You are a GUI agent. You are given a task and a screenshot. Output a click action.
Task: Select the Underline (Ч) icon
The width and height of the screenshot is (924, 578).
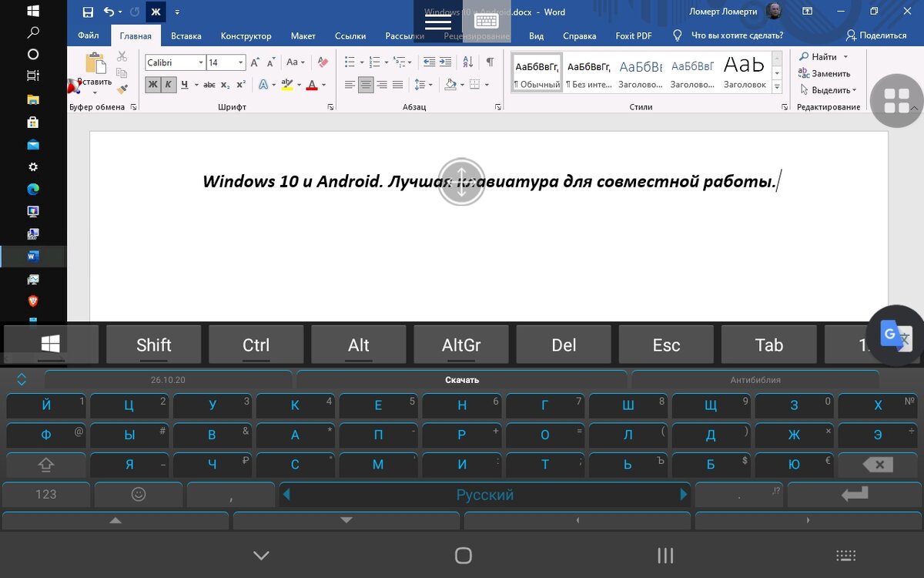pos(185,84)
